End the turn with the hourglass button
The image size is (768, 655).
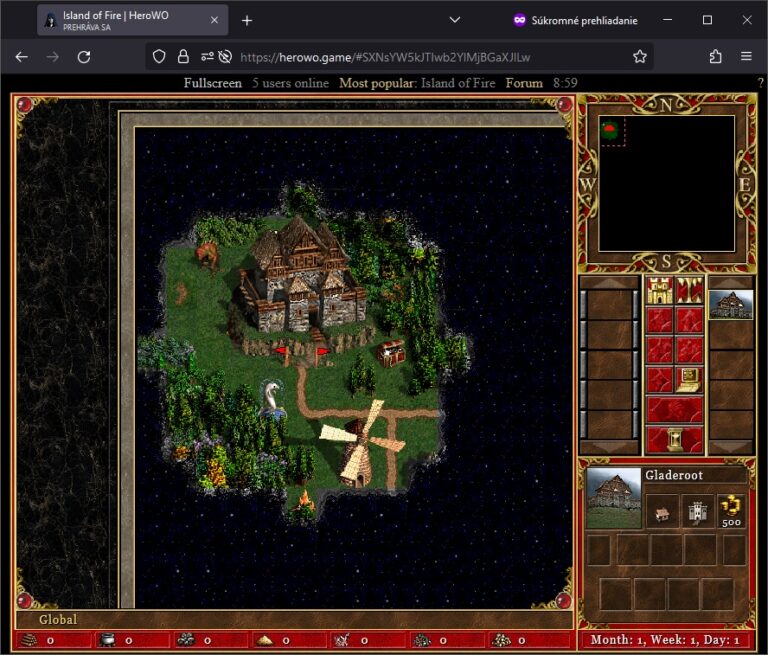click(674, 439)
